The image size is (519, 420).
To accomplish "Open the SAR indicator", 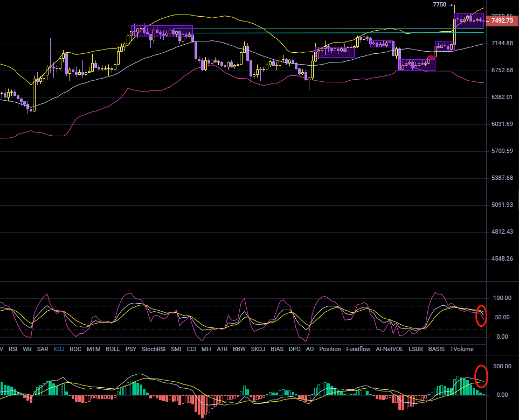I will [43, 349].
